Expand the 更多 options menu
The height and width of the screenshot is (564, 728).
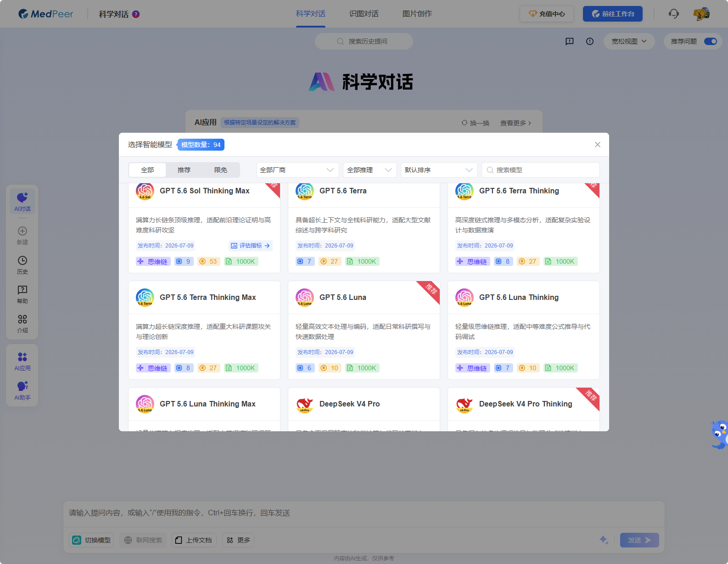coord(238,540)
